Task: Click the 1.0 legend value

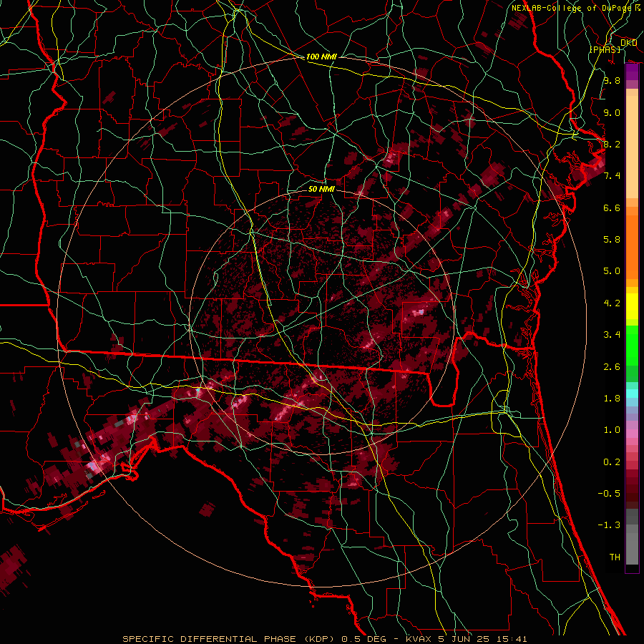Action: point(612,430)
